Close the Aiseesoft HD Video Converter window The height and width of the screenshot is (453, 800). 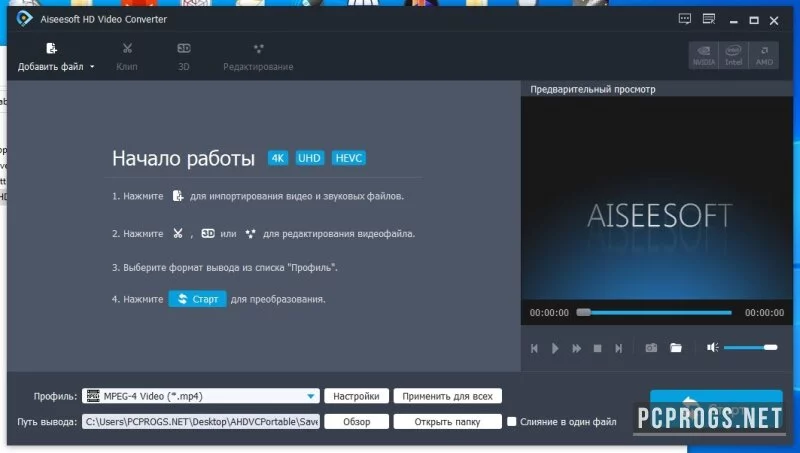tap(774, 20)
